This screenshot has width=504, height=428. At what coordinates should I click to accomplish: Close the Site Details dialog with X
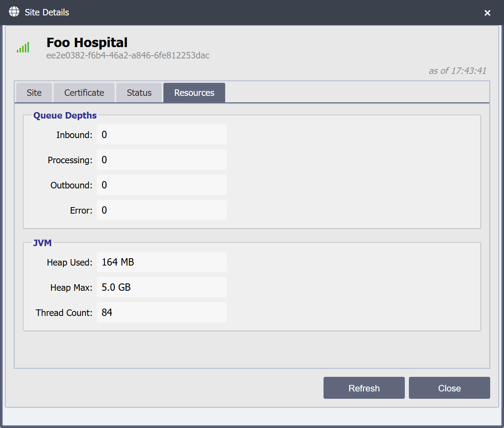[487, 13]
